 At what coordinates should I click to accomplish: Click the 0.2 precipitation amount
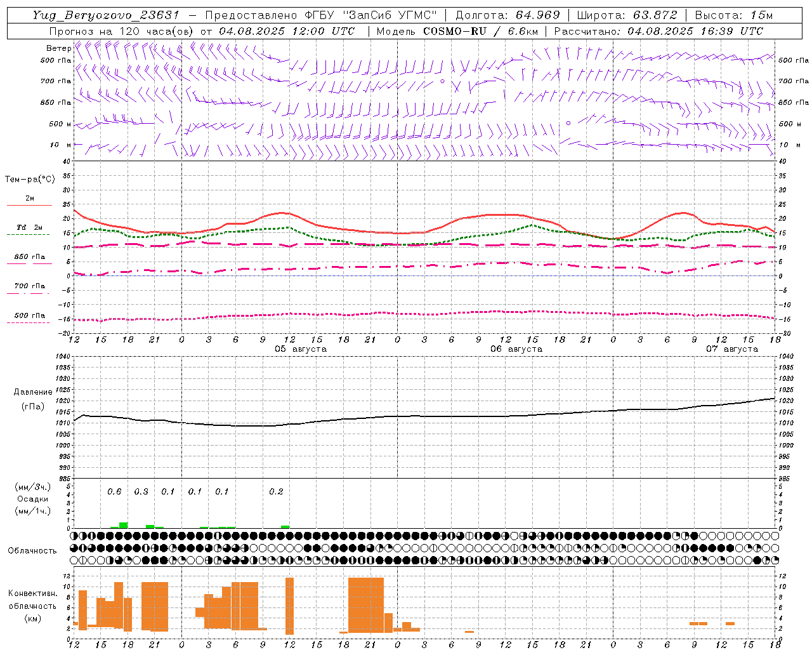point(276,491)
